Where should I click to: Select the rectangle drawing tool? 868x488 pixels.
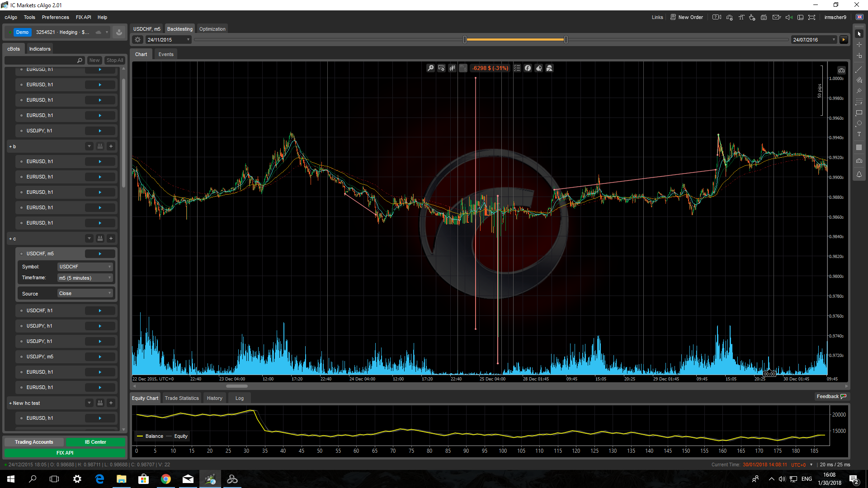[x=859, y=113]
